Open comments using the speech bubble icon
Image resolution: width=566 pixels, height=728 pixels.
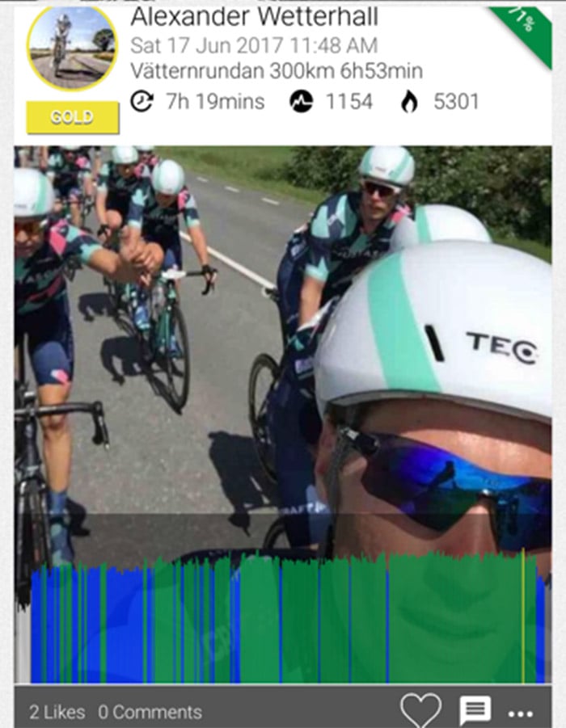point(475,711)
